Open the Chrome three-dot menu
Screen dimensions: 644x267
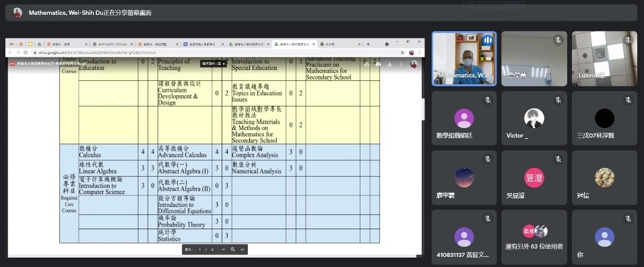pyautogui.click(x=419, y=53)
